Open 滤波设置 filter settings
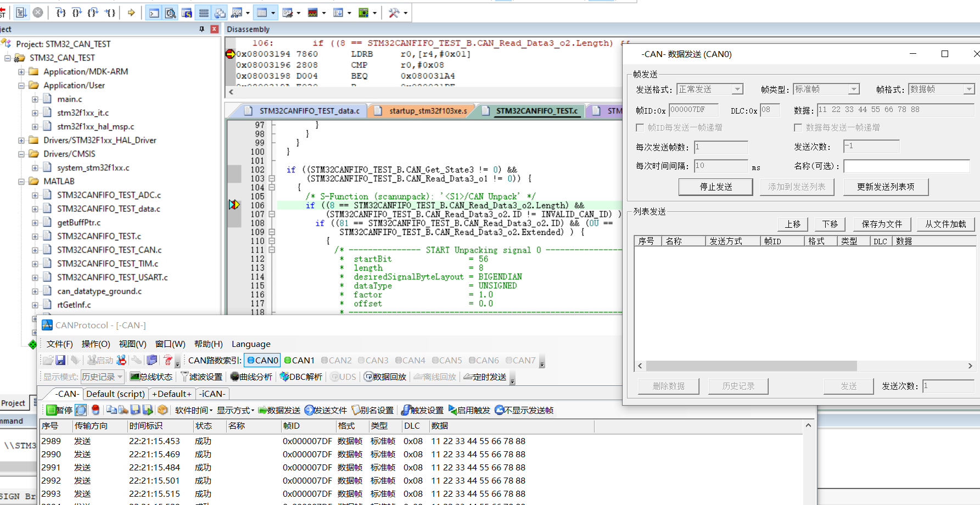The height and width of the screenshot is (505, 980). click(201, 377)
